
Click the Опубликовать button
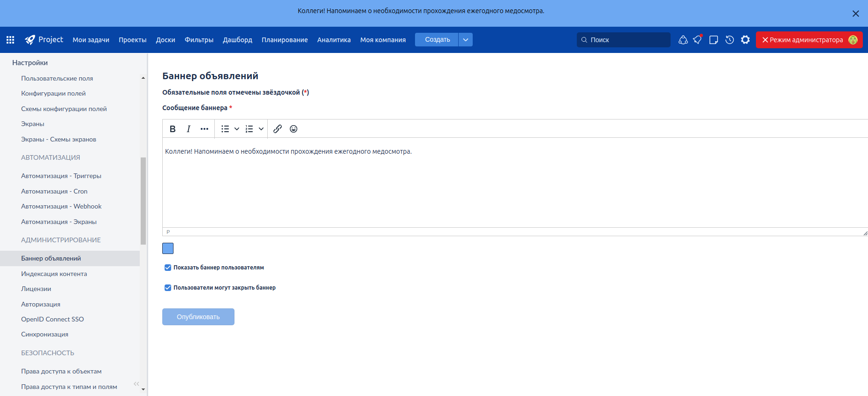pos(198,317)
